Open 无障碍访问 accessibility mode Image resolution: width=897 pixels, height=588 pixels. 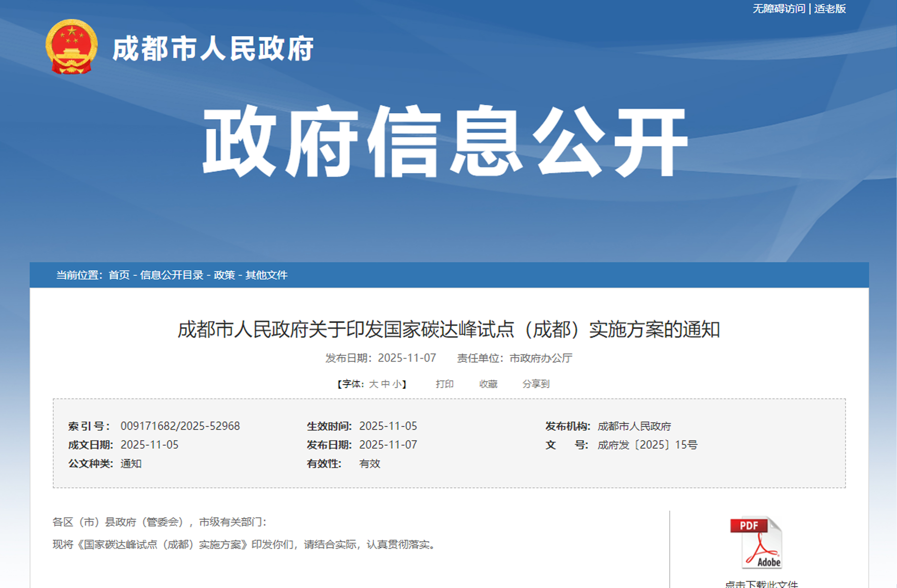pyautogui.click(x=779, y=9)
